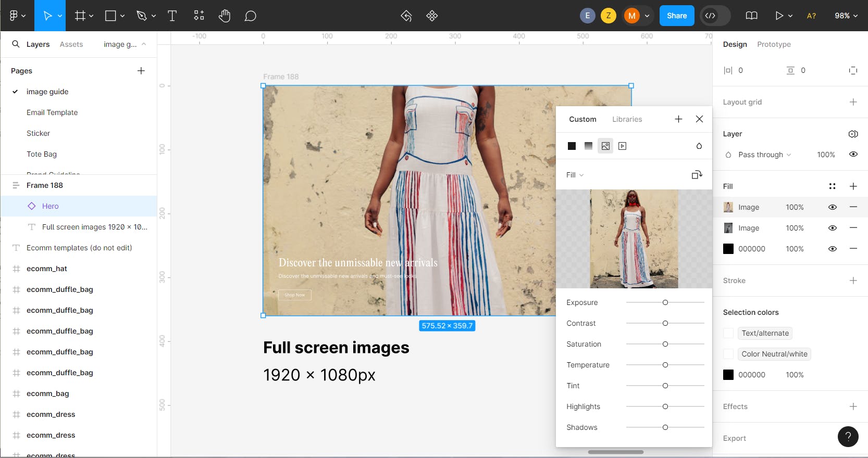The image size is (868, 458).
Task: Select the Frame tool
Action: point(80,16)
